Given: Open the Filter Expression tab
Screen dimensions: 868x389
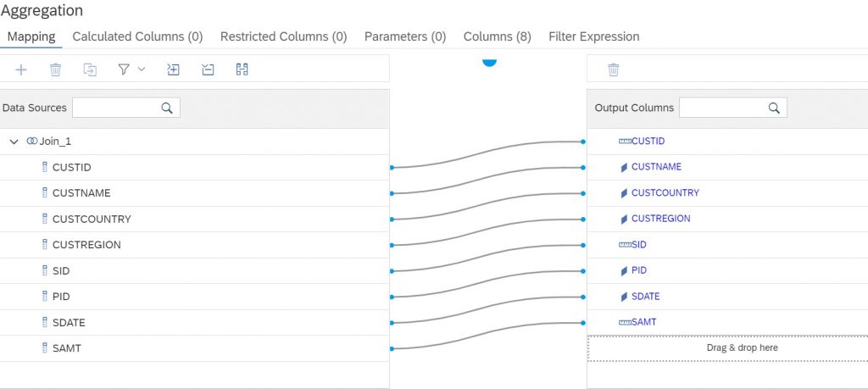Looking at the screenshot, I should pyautogui.click(x=594, y=36).
